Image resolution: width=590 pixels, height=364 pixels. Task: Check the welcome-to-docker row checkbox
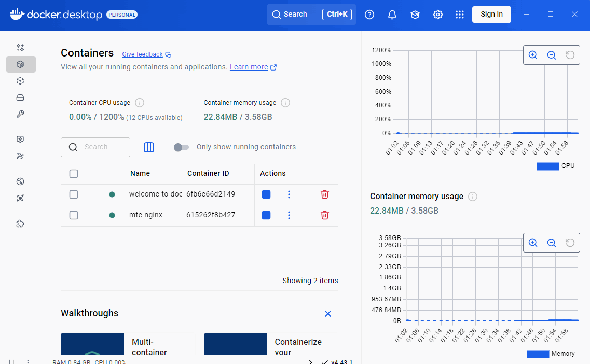click(74, 194)
